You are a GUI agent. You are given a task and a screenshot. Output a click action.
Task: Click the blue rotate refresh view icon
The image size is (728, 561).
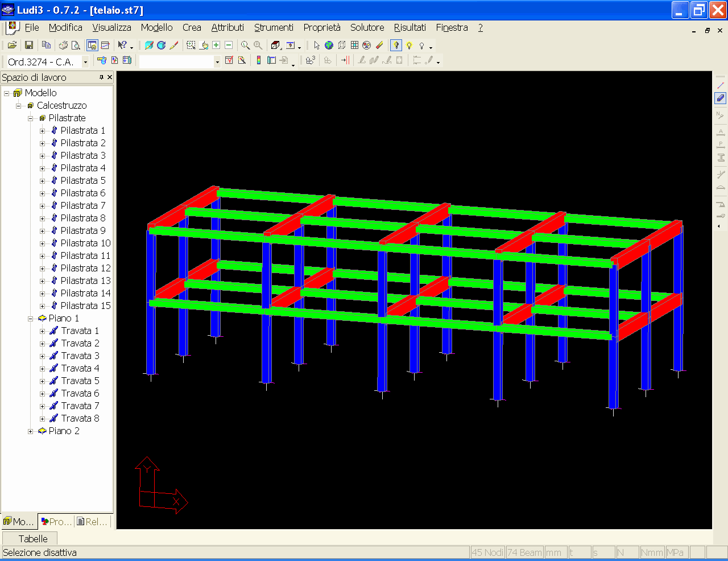coord(162,45)
